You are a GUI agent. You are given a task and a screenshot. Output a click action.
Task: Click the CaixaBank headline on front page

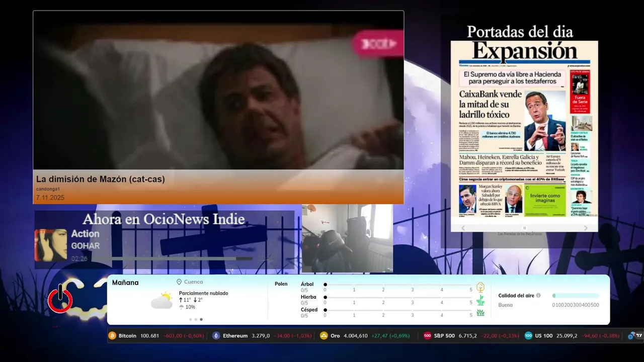pyautogui.click(x=490, y=104)
